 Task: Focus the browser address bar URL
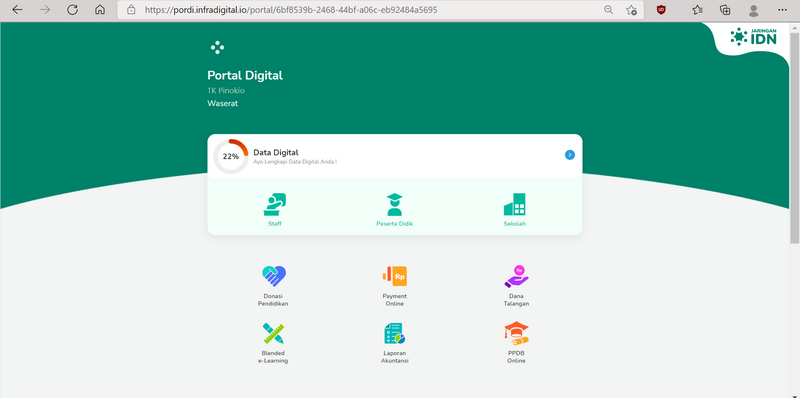click(291, 10)
